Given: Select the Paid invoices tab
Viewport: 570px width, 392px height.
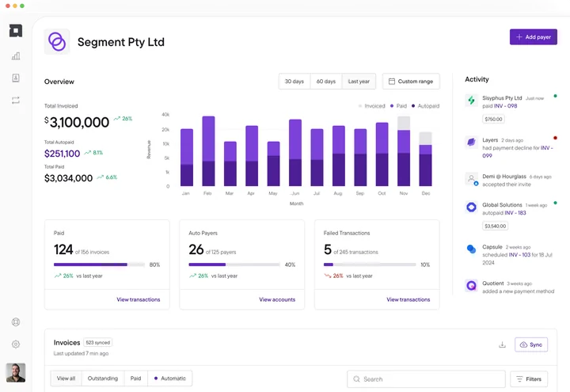Looking at the screenshot, I should [x=135, y=379].
